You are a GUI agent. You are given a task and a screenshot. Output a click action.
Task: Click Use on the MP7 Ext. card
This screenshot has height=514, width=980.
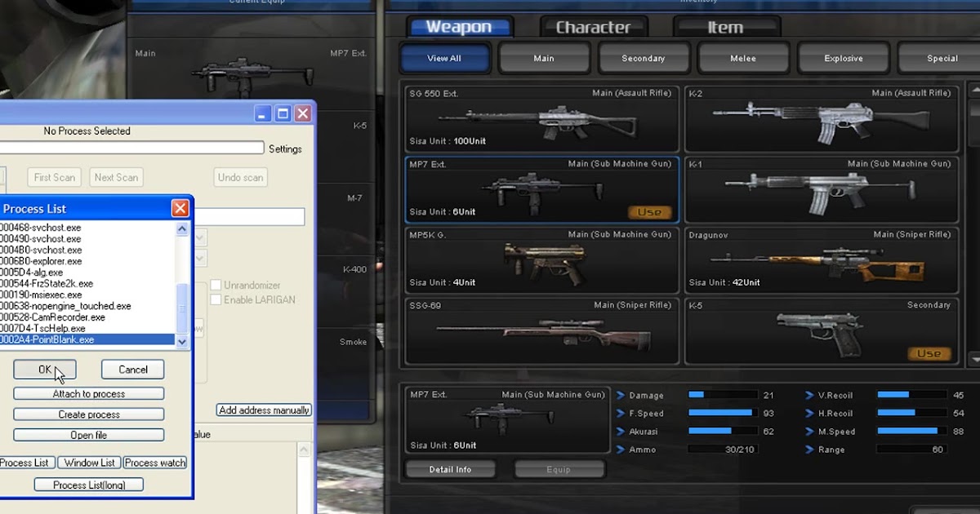[x=650, y=212]
